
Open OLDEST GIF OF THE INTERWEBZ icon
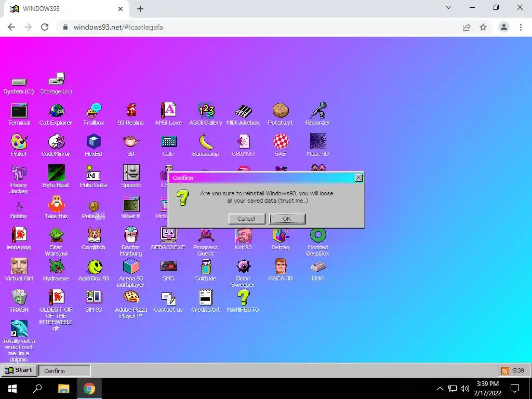56,298
